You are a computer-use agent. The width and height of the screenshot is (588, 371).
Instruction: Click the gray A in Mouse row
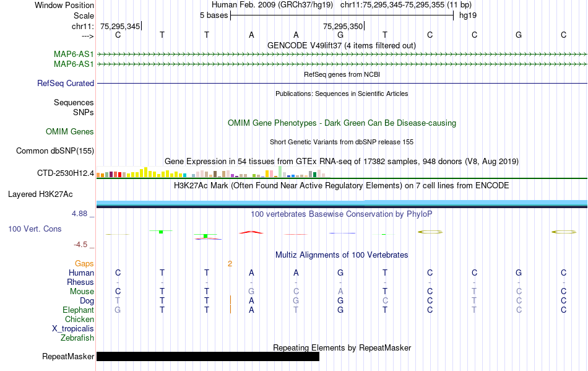[x=340, y=292]
